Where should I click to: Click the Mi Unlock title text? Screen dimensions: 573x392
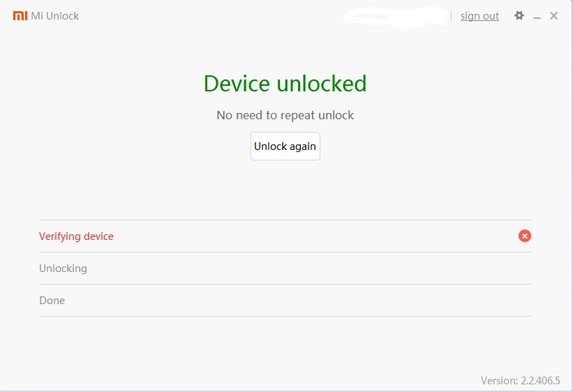pos(55,16)
